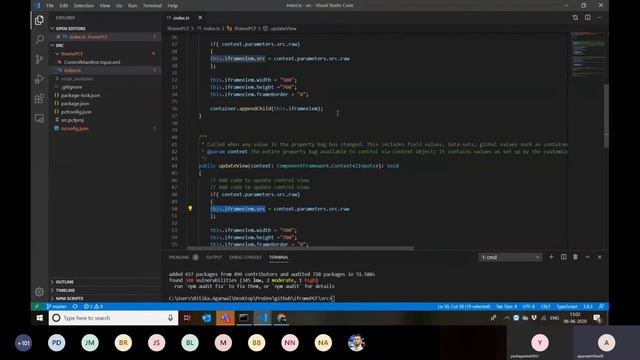Open the Edit menu

64,6
